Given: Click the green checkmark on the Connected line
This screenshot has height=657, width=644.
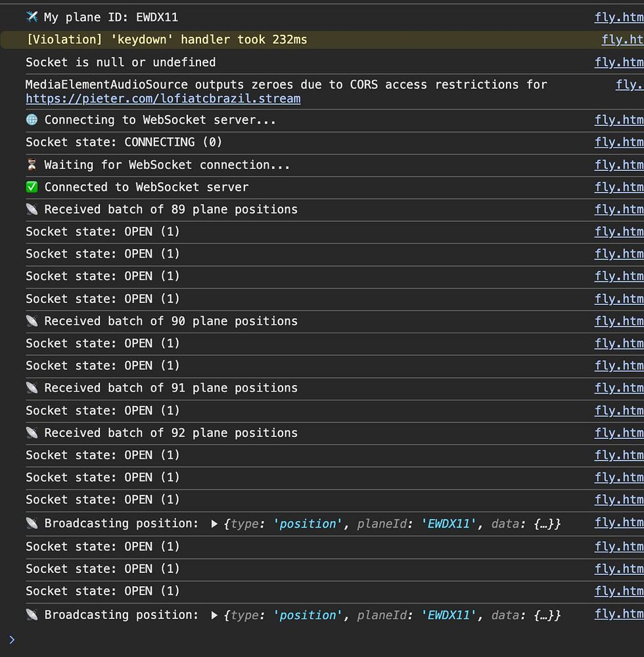Looking at the screenshot, I should [x=32, y=187].
